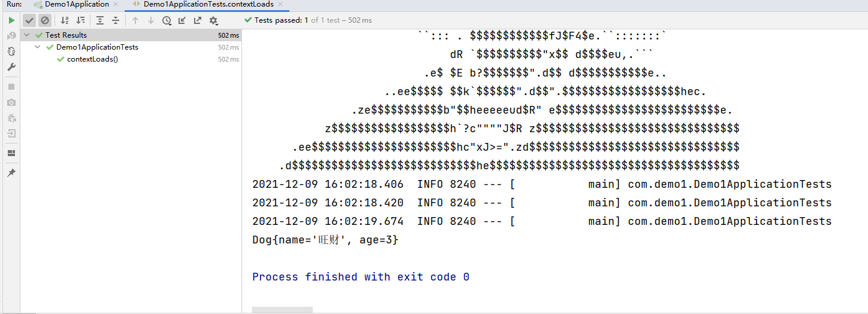Screen dimensions: 868x314
Task: Toggle Show Passed tests checkmark button
Action: [x=29, y=20]
